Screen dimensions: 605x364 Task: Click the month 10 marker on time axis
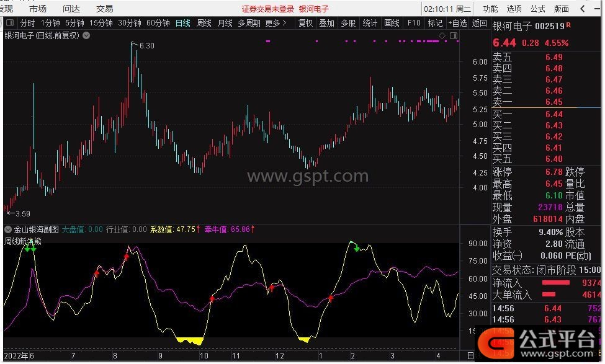[204, 355]
